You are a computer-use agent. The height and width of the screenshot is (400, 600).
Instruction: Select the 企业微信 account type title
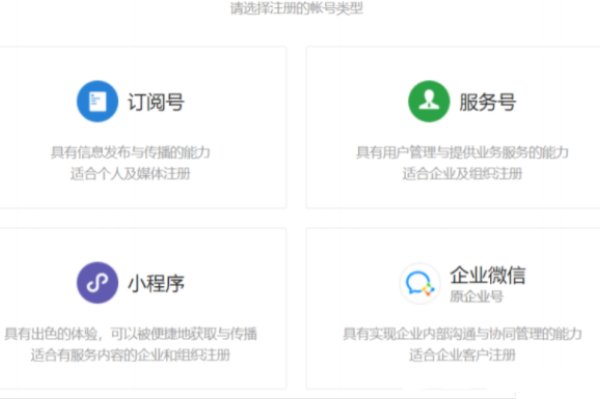488,275
